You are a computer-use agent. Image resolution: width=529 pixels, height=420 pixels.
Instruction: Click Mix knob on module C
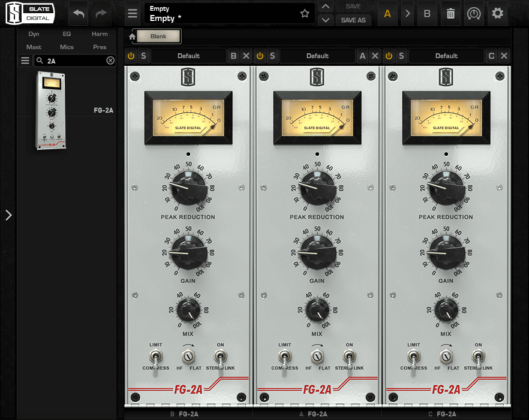pyautogui.click(x=446, y=310)
